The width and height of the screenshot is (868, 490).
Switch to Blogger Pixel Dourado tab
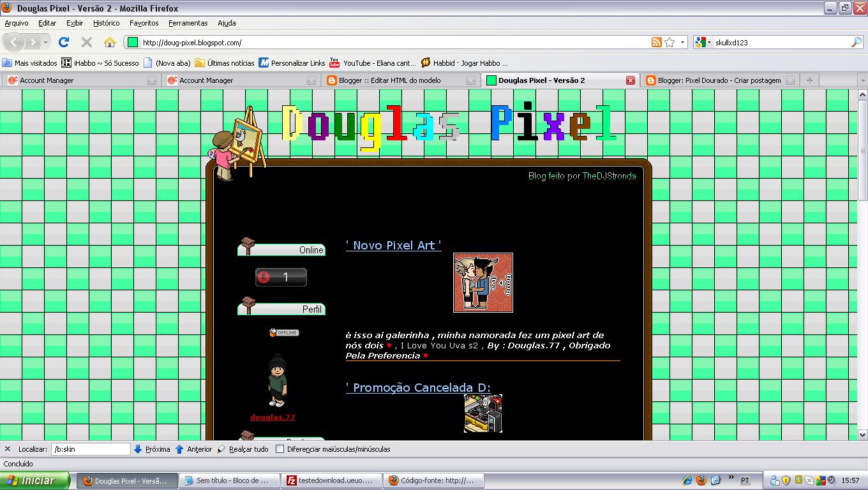coord(719,80)
